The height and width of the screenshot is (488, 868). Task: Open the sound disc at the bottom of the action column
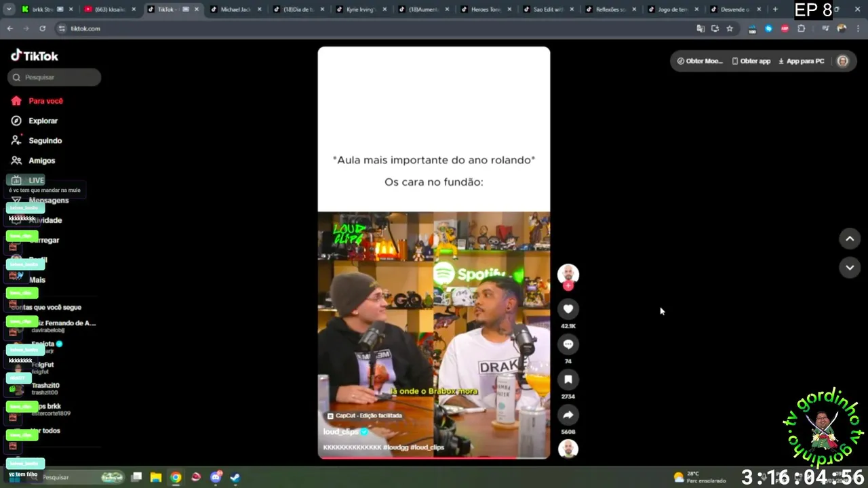point(568,449)
